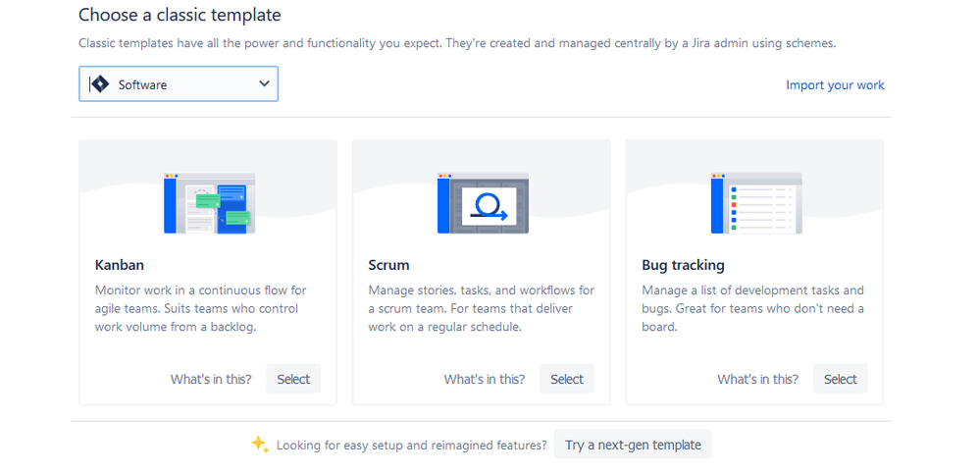Open What's in this for Kanban

point(211,379)
